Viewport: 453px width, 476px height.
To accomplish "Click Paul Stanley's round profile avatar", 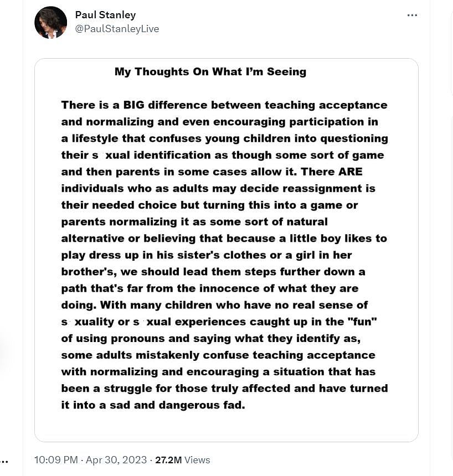I will click(51, 23).
